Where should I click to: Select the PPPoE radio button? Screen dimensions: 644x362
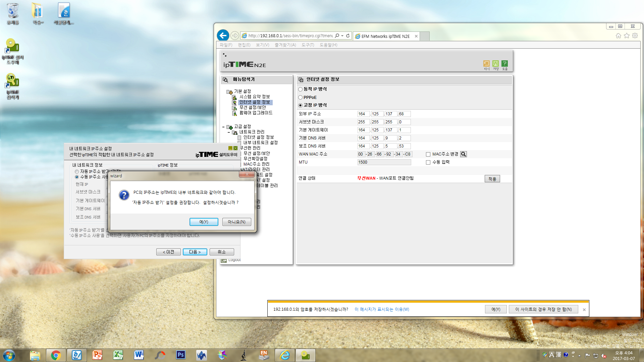point(300,98)
